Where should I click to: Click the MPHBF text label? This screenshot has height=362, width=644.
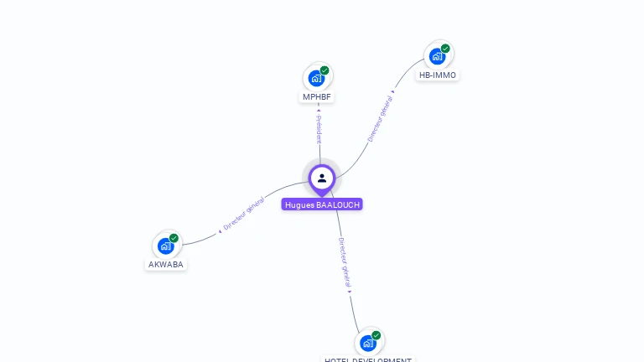click(317, 97)
